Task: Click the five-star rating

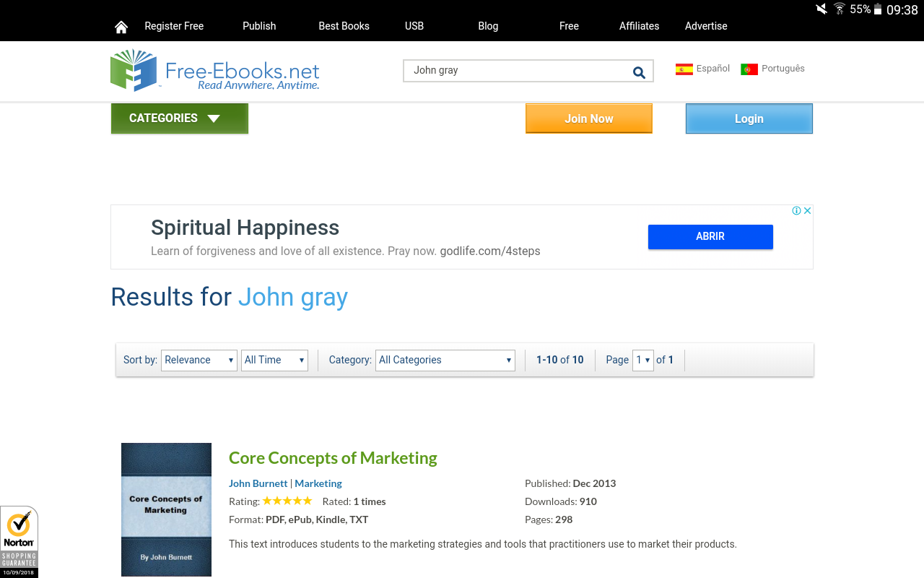Action: click(287, 501)
